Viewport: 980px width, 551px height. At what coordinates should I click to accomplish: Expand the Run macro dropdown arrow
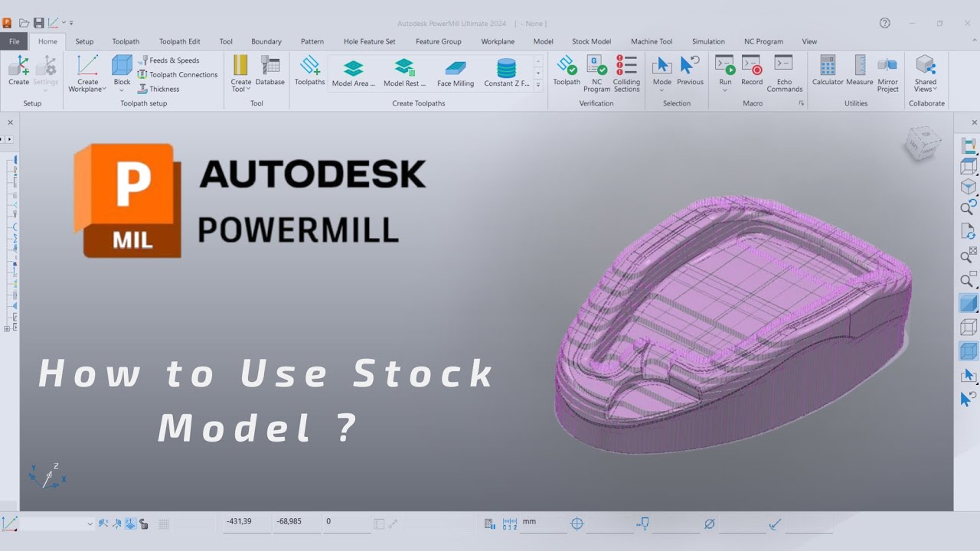(x=725, y=90)
